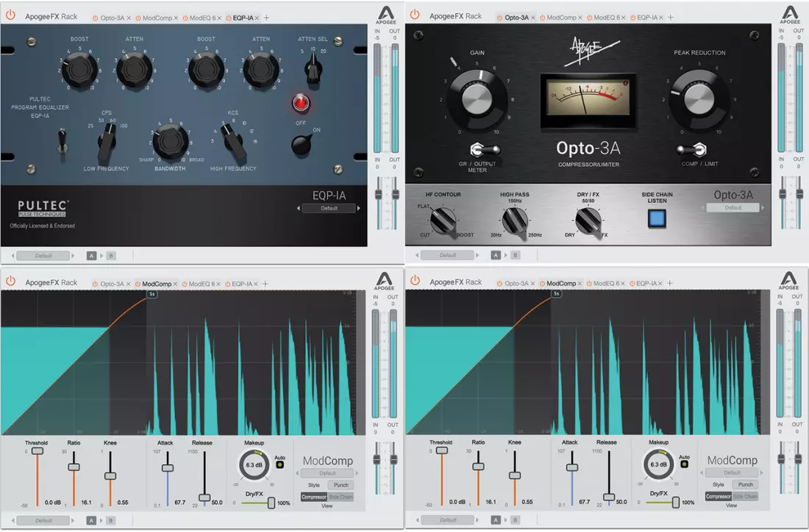Toggle the rack power icon in EQP-IA window
This screenshot has height=532, width=809.
(10, 15)
